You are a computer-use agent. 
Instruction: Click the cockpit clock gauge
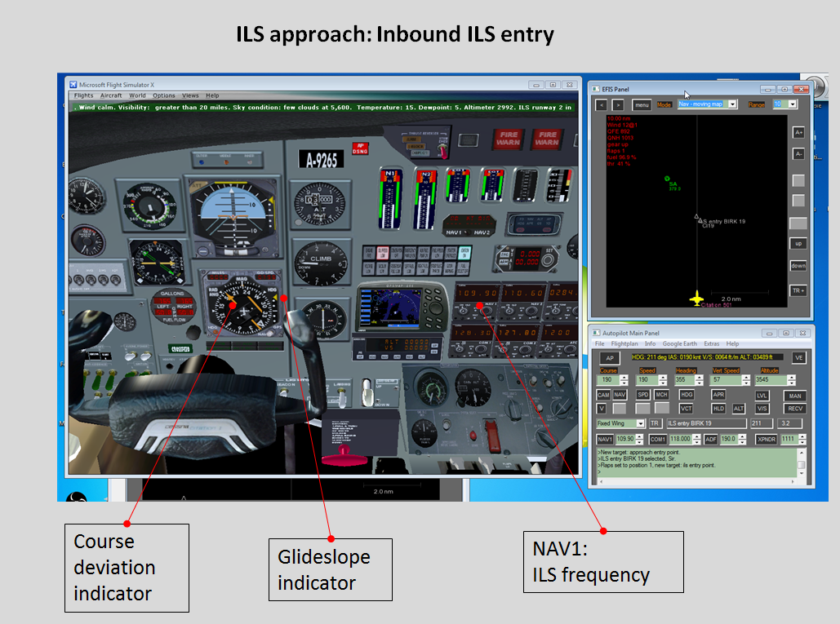coord(87,195)
